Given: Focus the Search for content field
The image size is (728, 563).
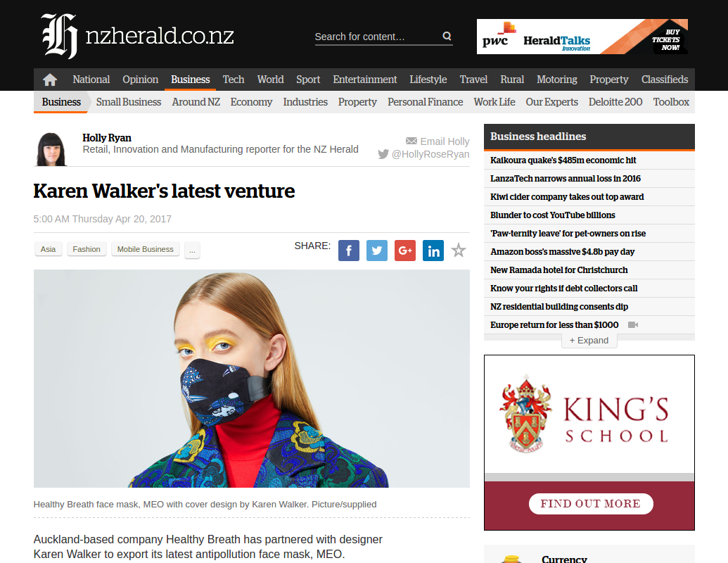Looking at the screenshot, I should 377,37.
